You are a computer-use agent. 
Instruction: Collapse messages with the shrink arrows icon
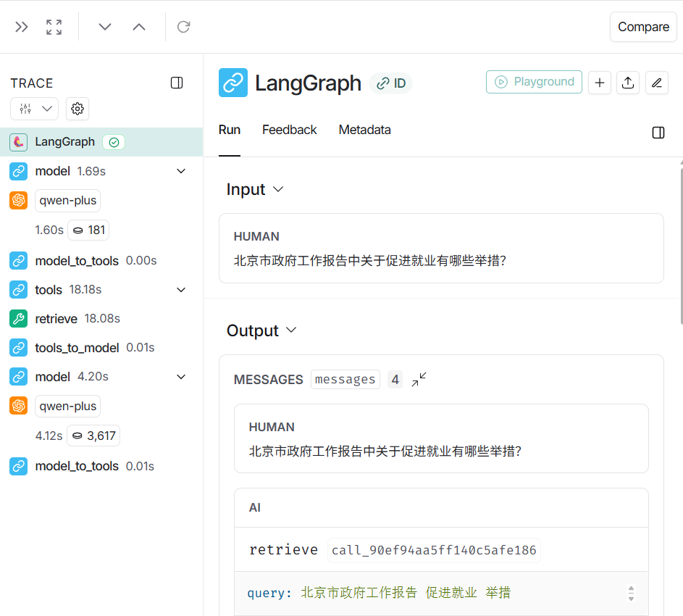[x=419, y=379]
